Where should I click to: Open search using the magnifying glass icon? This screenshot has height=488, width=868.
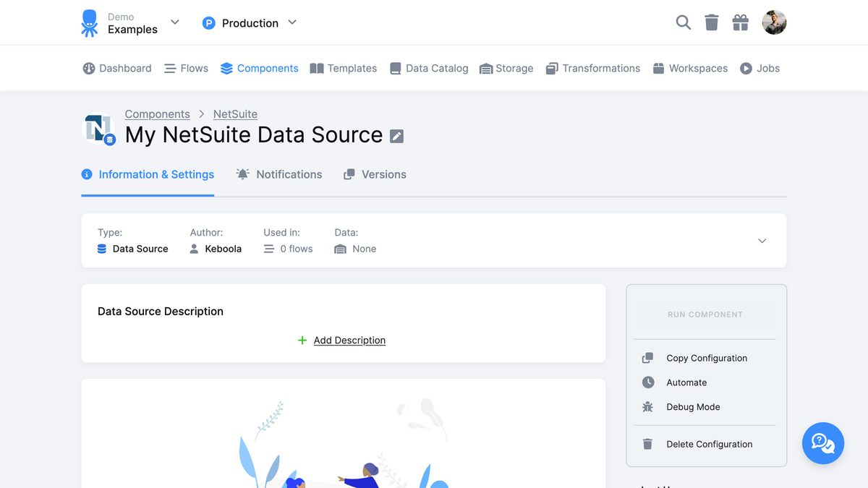pos(683,22)
